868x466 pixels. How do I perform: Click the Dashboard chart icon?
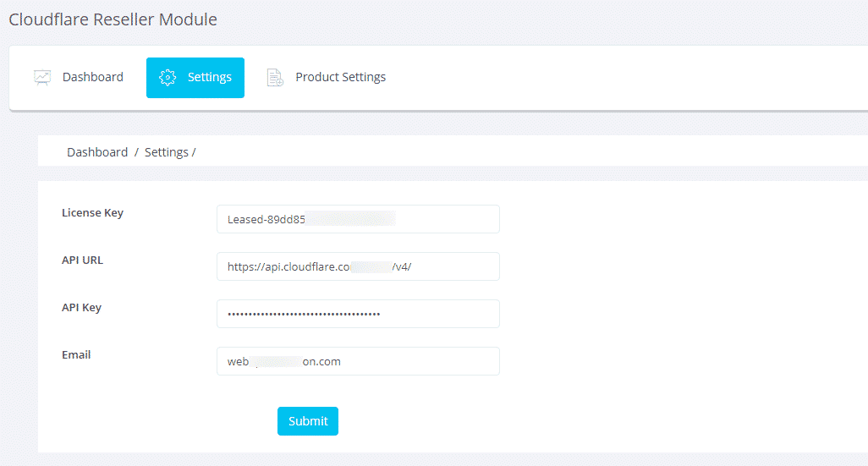42,78
